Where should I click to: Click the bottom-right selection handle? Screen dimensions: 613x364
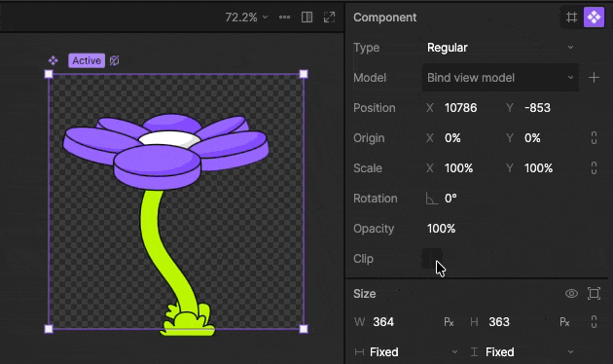pos(304,329)
